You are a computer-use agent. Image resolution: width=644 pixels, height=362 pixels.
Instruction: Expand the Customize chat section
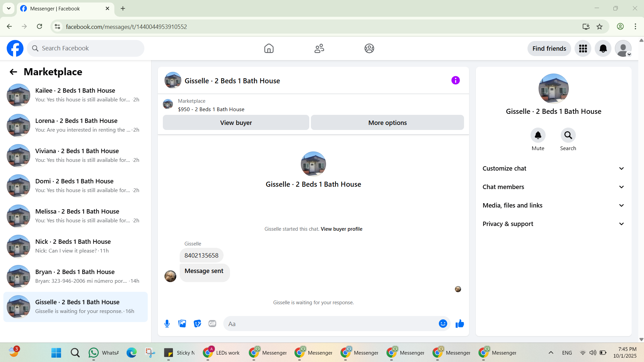coord(553,169)
